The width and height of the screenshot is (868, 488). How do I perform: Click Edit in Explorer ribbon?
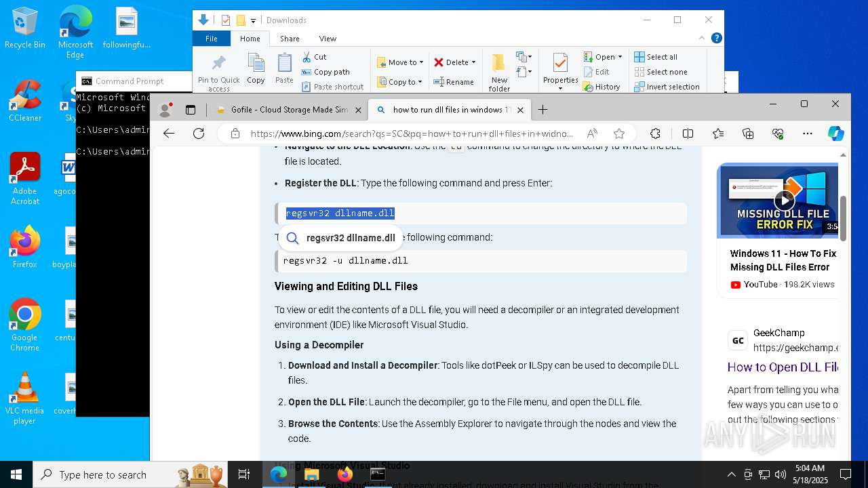[x=596, y=72]
